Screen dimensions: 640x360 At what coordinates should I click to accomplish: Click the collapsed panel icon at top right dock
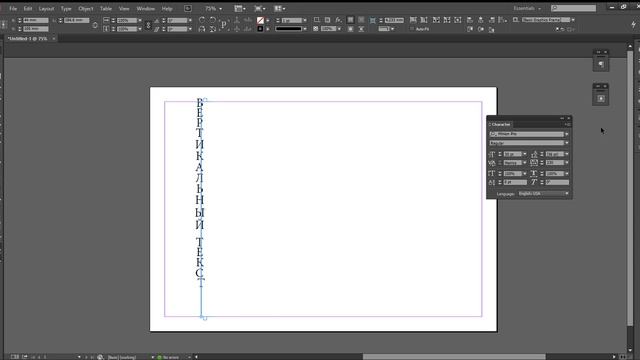coord(601,64)
